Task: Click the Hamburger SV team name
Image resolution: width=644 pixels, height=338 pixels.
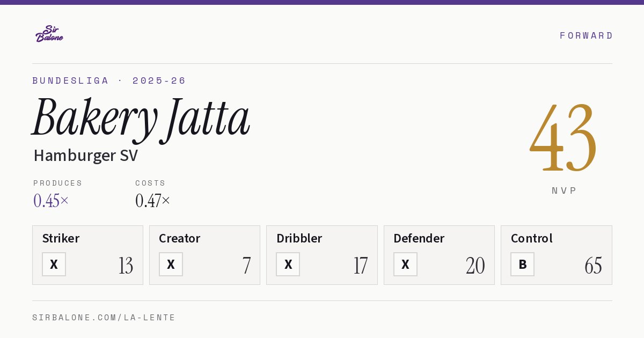Action: point(86,156)
